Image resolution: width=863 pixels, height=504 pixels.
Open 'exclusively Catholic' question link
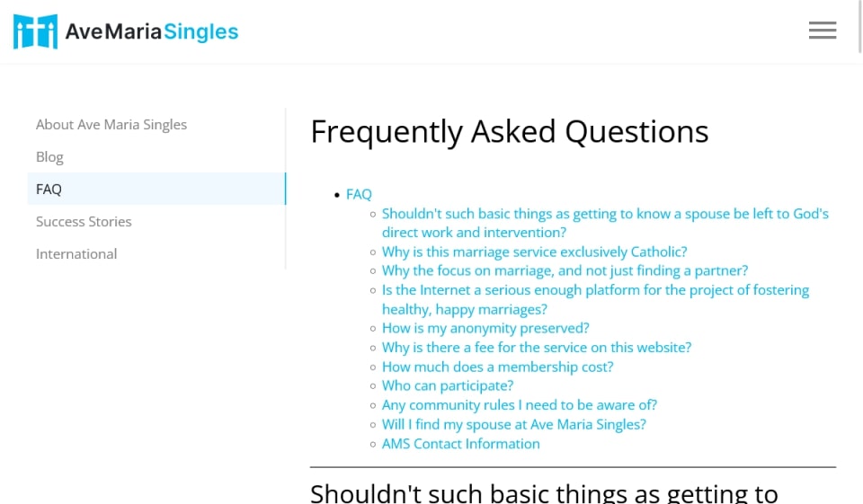[x=534, y=252]
